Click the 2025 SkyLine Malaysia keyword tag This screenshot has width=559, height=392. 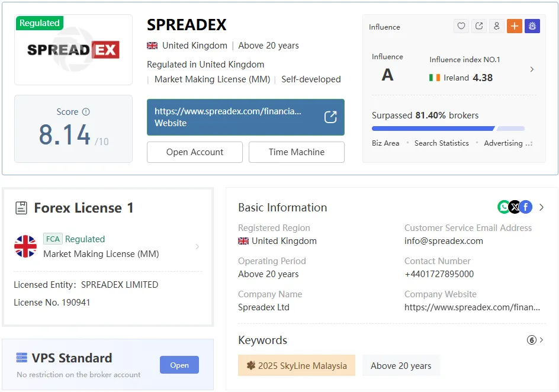[297, 365]
